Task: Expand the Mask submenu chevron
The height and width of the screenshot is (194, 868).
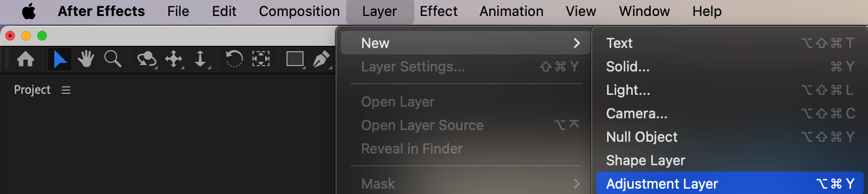Action: pyautogui.click(x=577, y=184)
